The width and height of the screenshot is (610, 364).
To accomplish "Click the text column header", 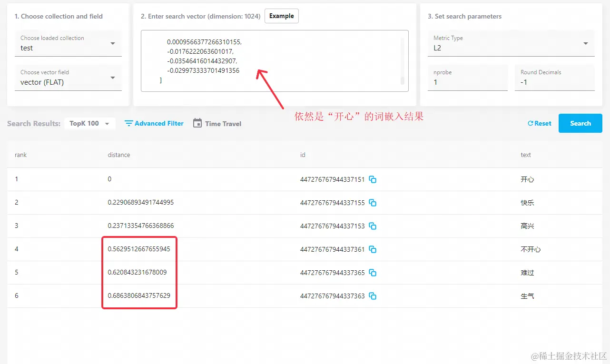I will pyautogui.click(x=526, y=155).
